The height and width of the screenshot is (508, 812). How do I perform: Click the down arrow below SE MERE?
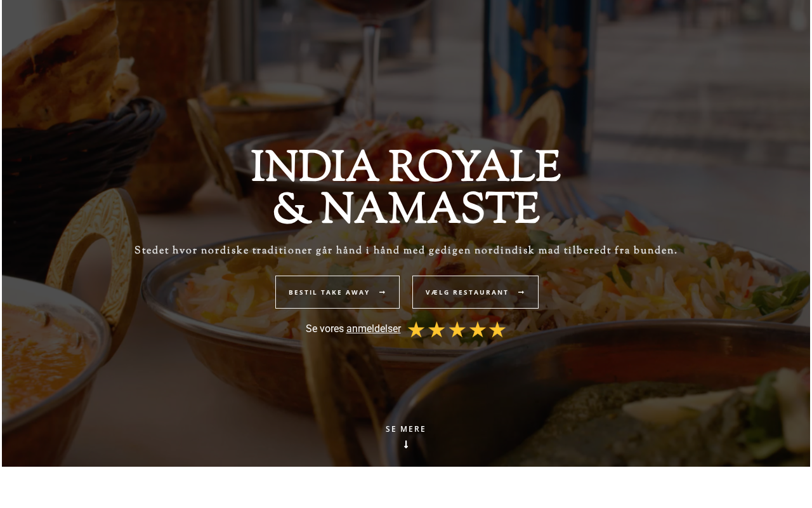[406, 444]
